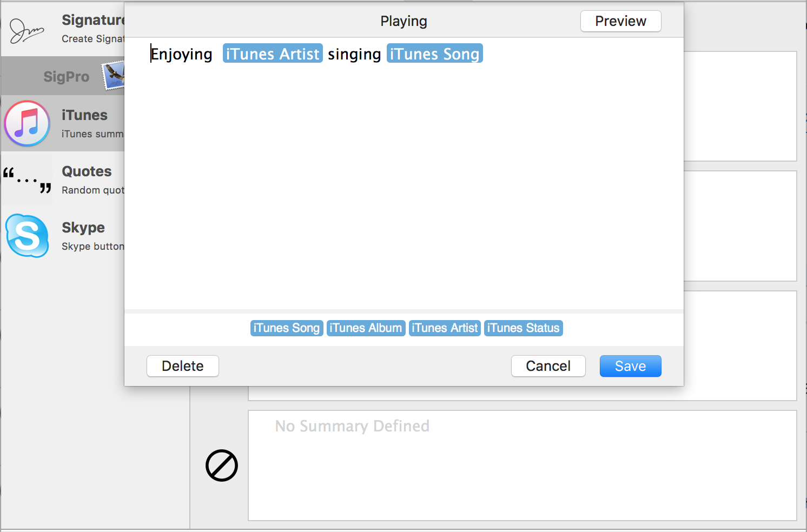The image size is (807, 532).
Task: Open the 'No Summary Defined' summary box
Action: [522, 465]
